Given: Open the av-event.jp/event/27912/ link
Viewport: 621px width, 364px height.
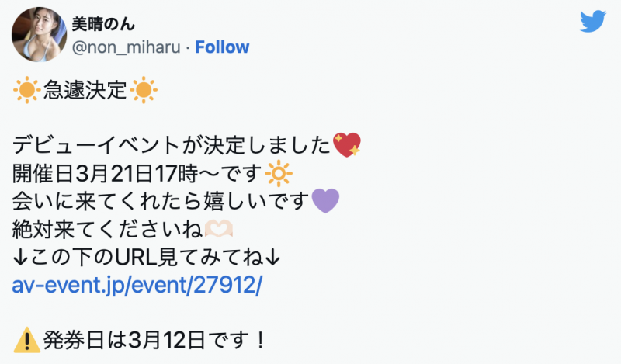Looking at the screenshot, I should point(138,286).
